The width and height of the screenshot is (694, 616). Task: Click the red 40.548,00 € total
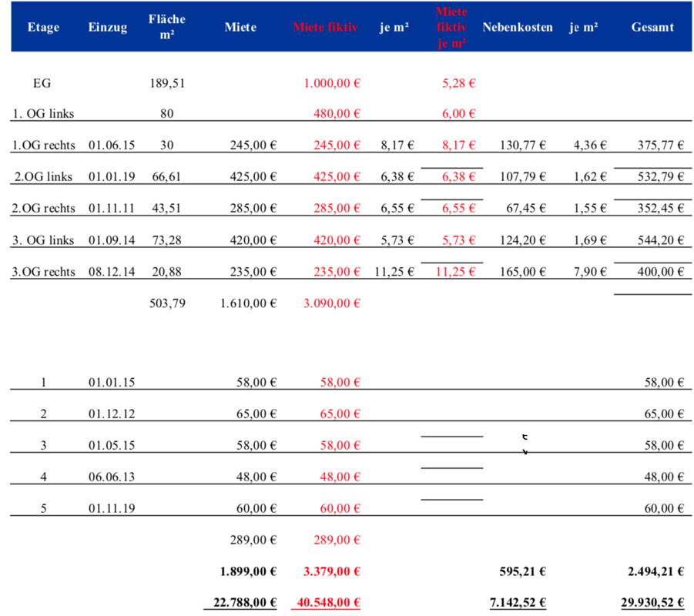pyautogui.click(x=328, y=602)
